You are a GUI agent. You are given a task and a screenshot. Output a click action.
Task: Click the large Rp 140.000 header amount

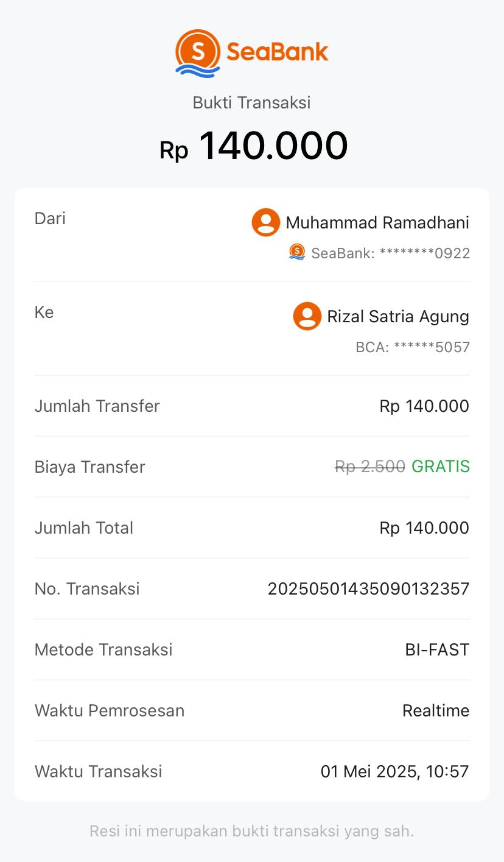click(253, 146)
